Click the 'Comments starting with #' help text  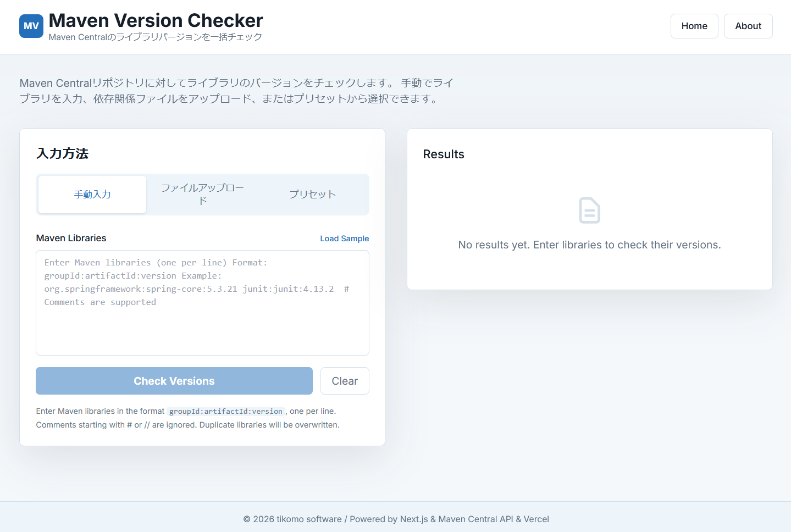[188, 425]
